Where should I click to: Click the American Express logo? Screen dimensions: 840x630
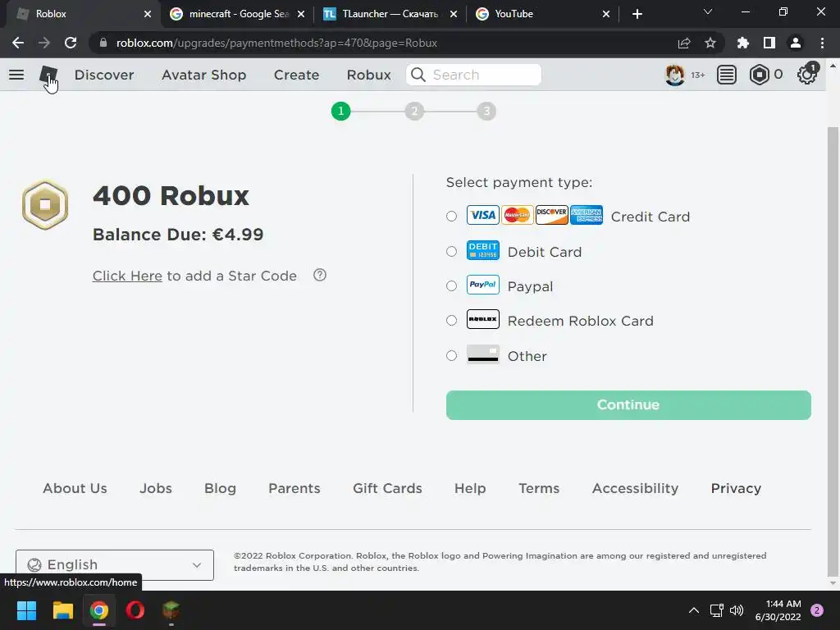[x=587, y=215]
